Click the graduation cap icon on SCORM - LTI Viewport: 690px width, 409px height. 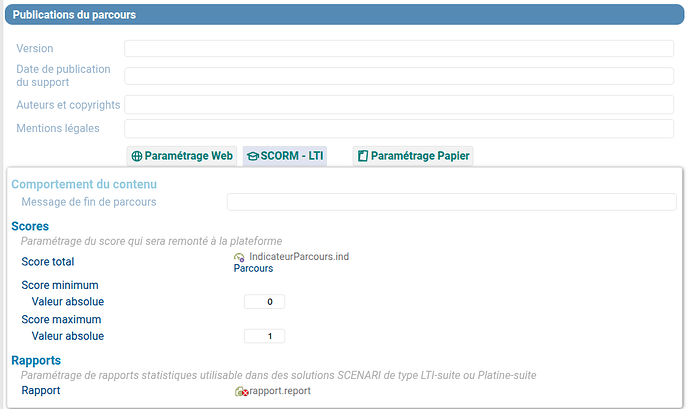click(x=252, y=156)
